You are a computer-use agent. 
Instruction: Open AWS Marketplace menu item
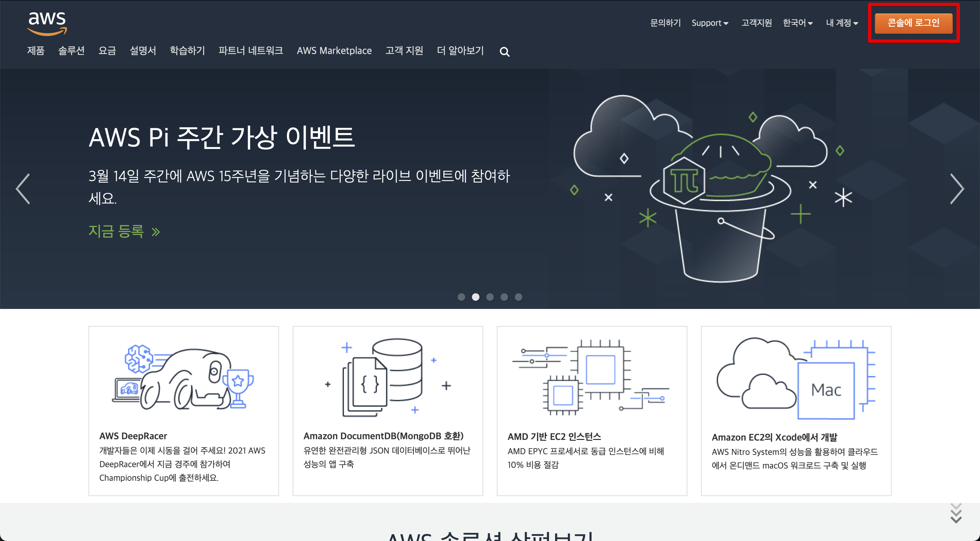(x=334, y=51)
